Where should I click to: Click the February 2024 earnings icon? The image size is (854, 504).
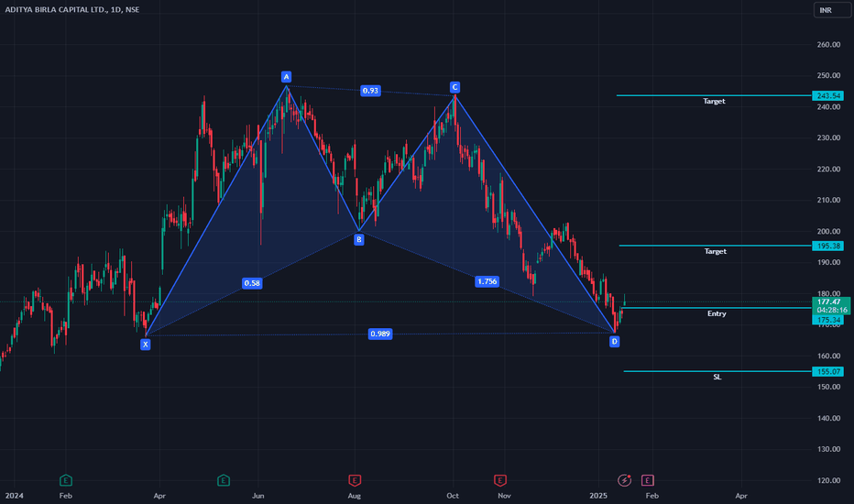pos(66,479)
